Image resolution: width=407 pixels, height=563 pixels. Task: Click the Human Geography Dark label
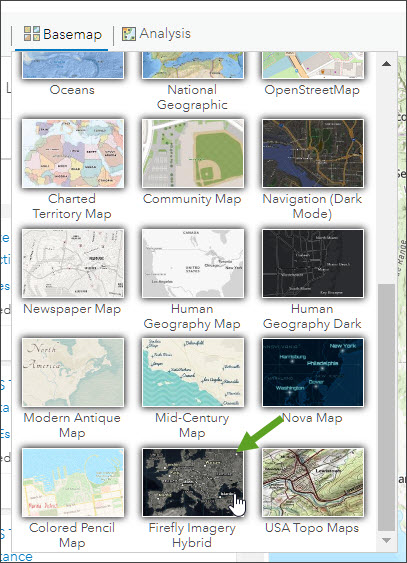[x=312, y=316]
